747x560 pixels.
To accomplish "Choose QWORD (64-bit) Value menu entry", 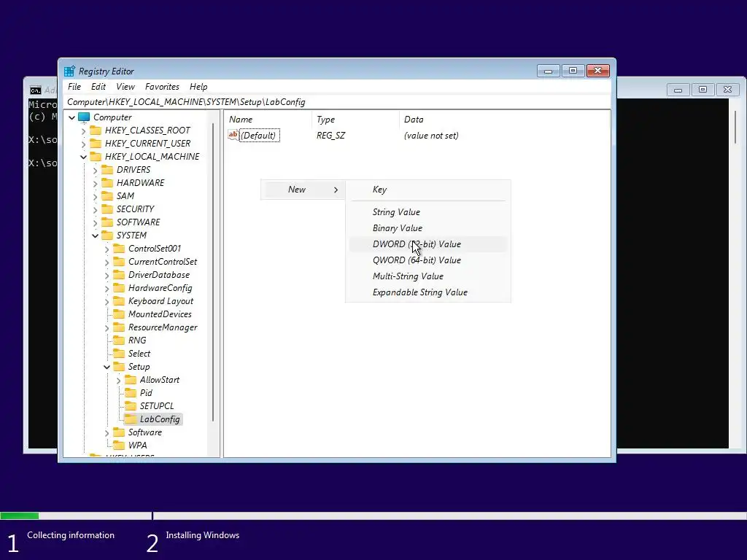I will click(427, 260).
